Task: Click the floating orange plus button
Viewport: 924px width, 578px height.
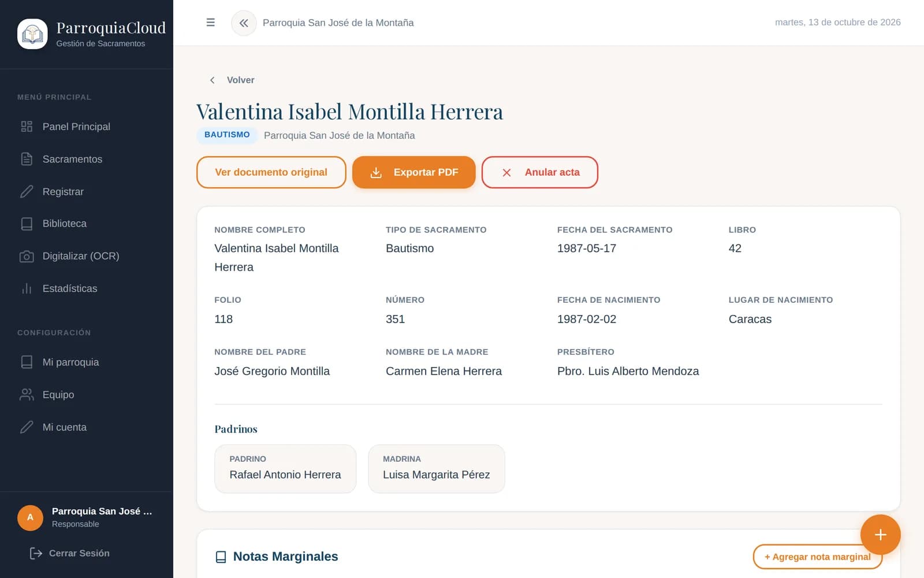Action: [x=880, y=535]
